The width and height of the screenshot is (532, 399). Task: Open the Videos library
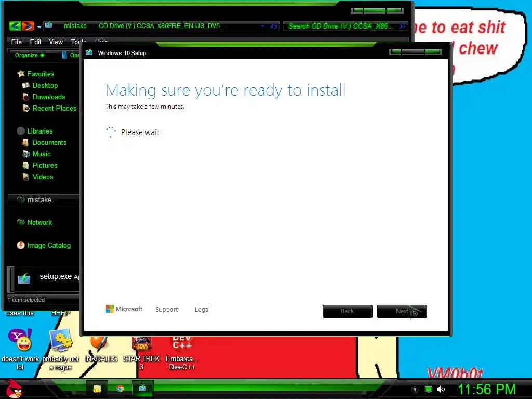click(43, 177)
